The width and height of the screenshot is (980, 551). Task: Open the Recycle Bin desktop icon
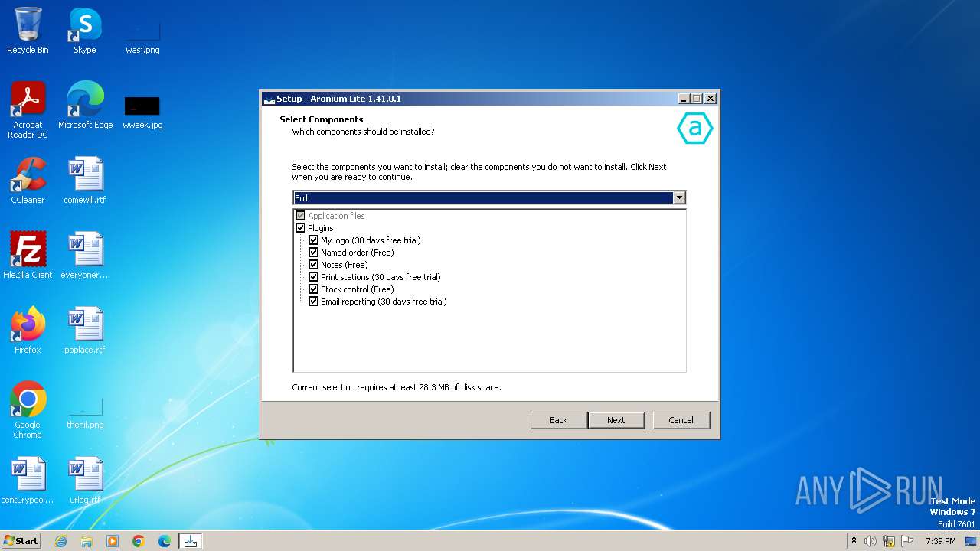28,31
